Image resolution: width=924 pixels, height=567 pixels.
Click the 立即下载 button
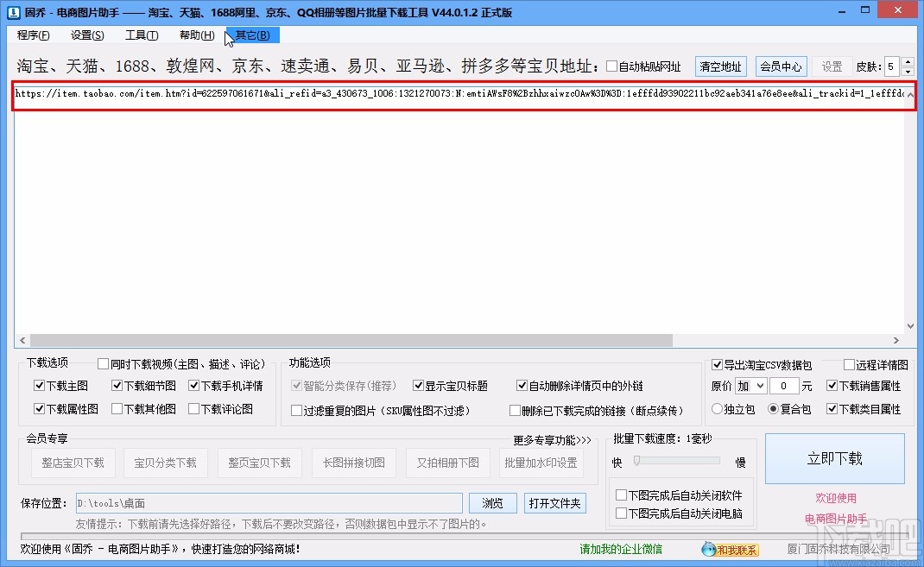pyautogui.click(x=834, y=458)
